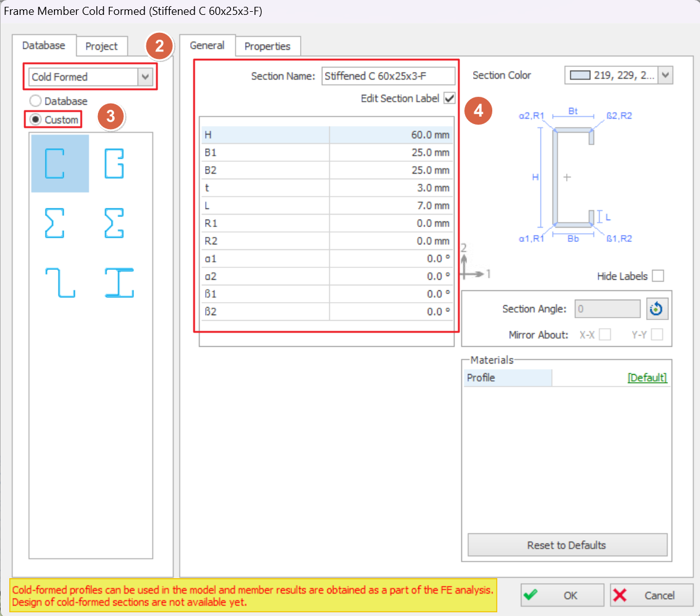The width and height of the screenshot is (700, 616).
Task: Click inside the Section Name text field
Action: pos(388,76)
